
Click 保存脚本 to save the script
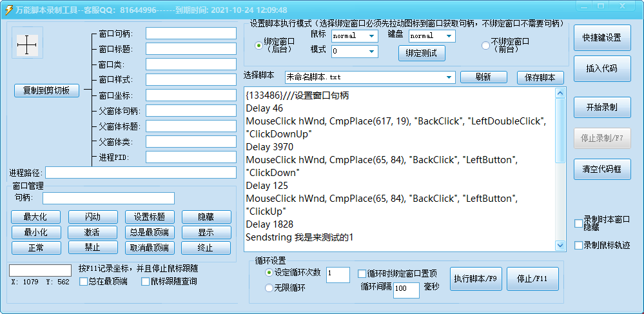[540, 77]
